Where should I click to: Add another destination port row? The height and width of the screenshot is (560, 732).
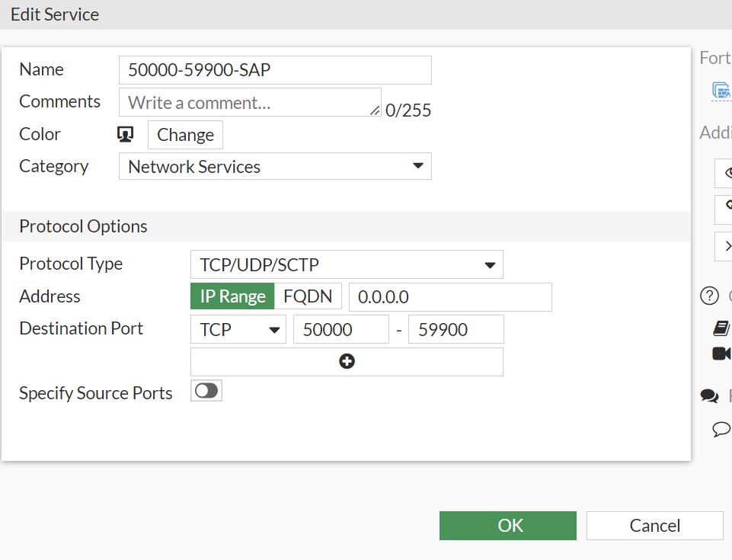347,362
